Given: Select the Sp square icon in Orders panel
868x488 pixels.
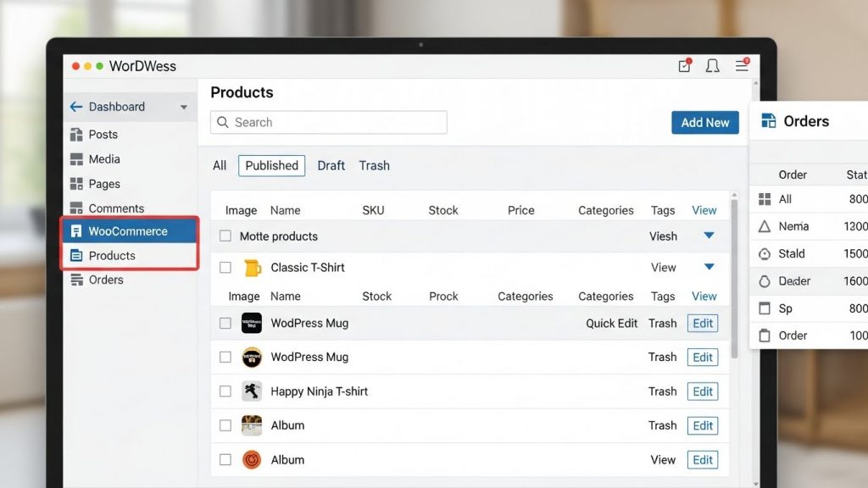Looking at the screenshot, I should (x=765, y=308).
